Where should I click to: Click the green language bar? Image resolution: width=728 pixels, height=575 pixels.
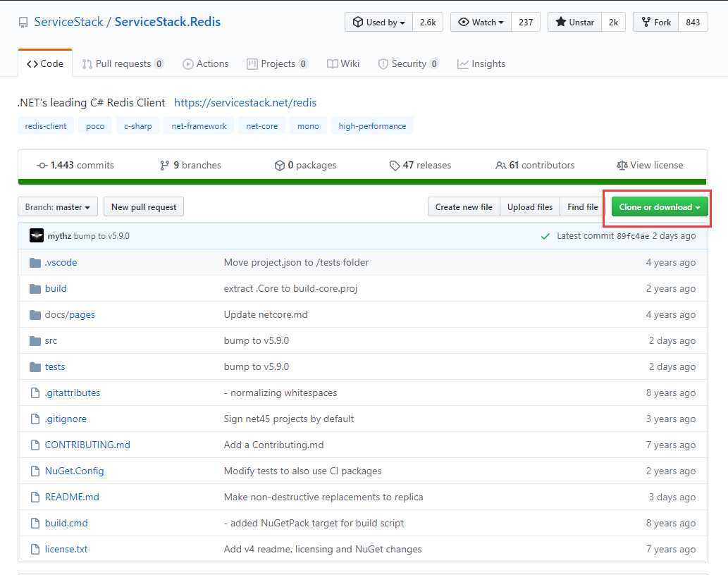(362, 182)
